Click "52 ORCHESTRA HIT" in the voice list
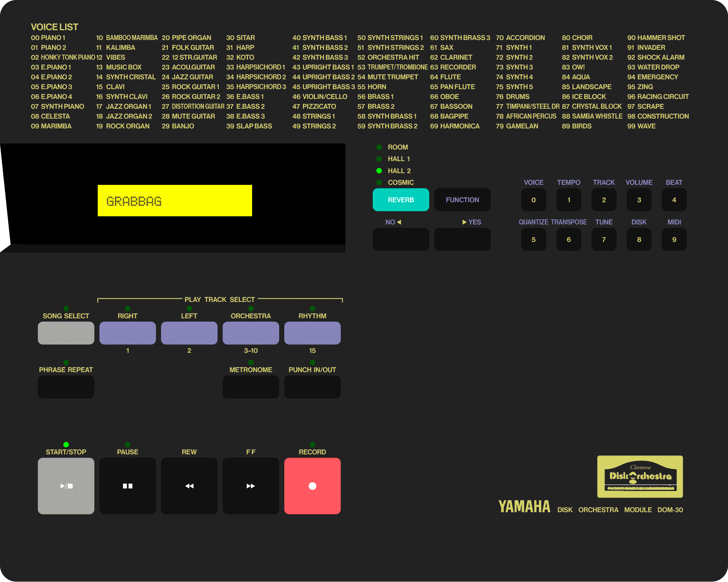The width and height of the screenshot is (728, 582). click(388, 57)
